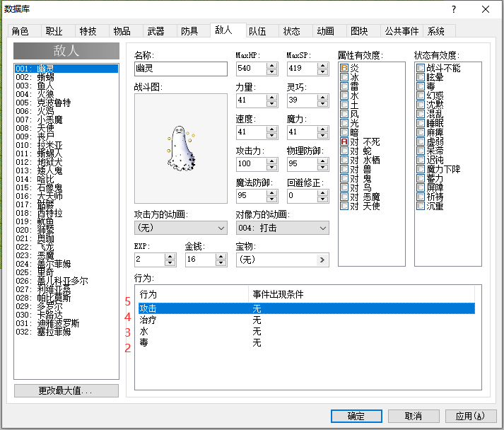Click the 更改最大值... button
This screenshot has height=430, width=504.
coord(66,391)
